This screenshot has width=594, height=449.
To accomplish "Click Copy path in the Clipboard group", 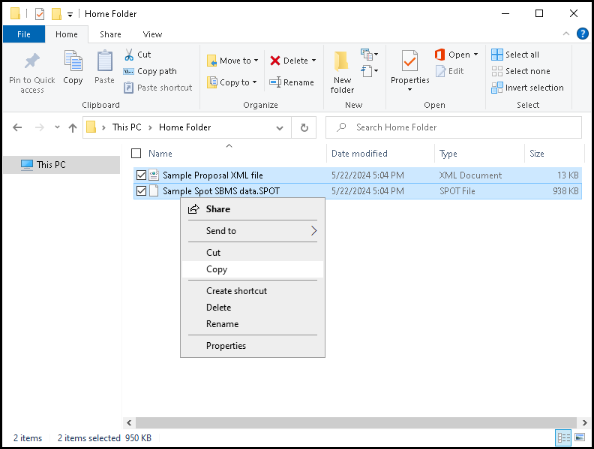I will pos(150,71).
